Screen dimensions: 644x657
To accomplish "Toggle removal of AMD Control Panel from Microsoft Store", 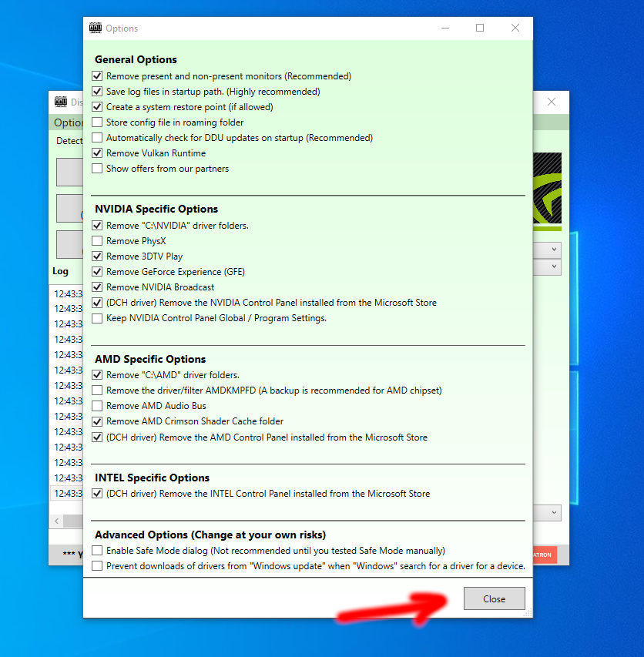I will (97, 437).
